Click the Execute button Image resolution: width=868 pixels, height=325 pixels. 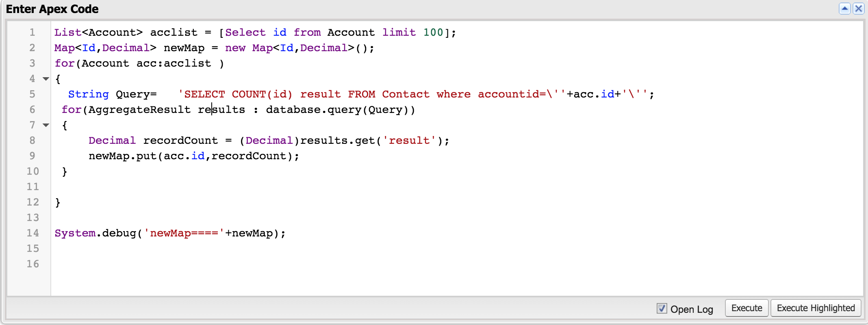(746, 308)
